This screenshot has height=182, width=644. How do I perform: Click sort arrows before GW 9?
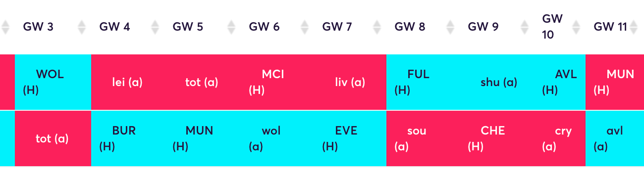[450, 27]
